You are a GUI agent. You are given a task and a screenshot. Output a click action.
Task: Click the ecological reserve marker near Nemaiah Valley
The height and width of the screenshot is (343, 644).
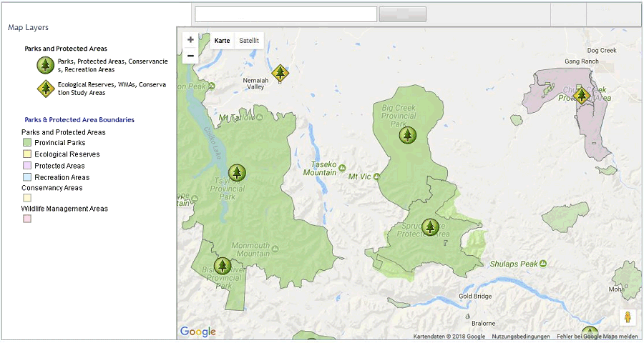click(280, 72)
